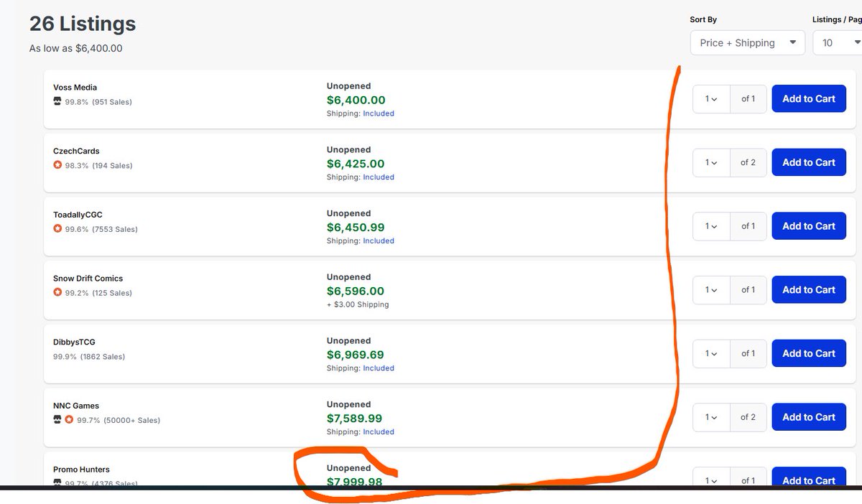The image size is (862, 504).
Task: Click the NNC Games store badge icon
Action: pos(57,419)
